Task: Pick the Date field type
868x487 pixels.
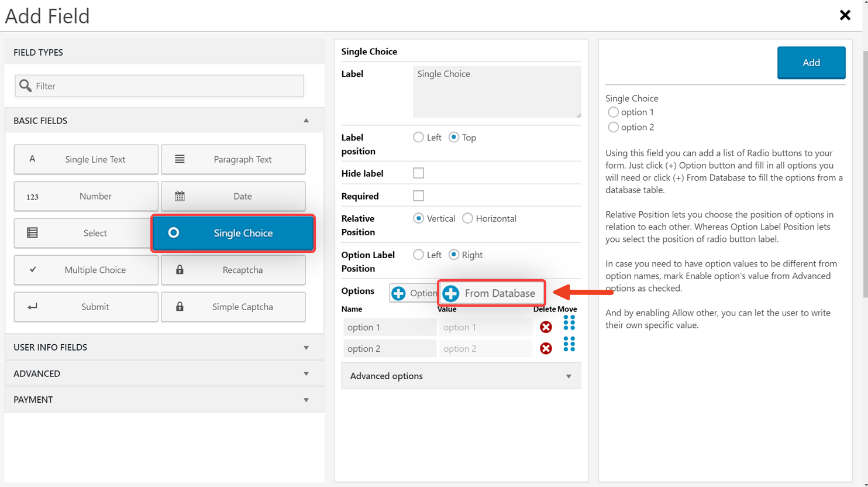Action: click(x=233, y=196)
